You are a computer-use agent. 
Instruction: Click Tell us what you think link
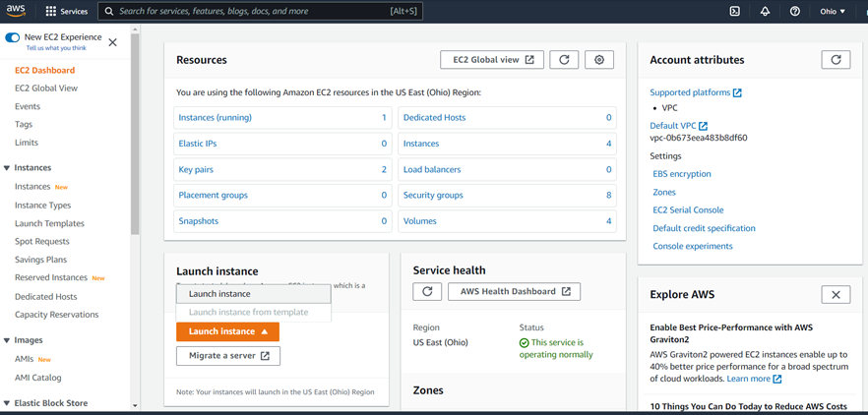[56, 48]
